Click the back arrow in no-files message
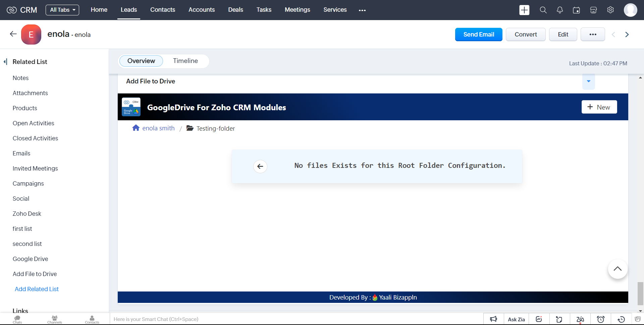Image resolution: width=644 pixels, height=325 pixels. click(x=260, y=166)
